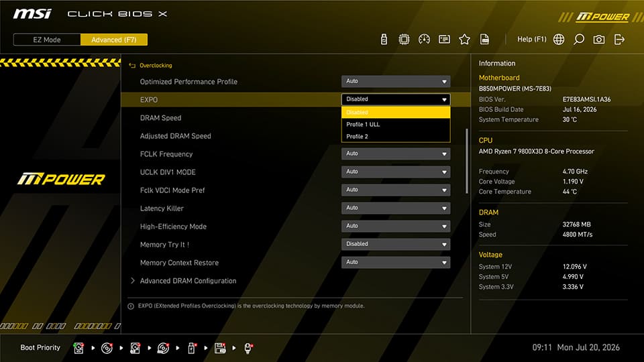Open Latency Killer dropdown

point(396,208)
